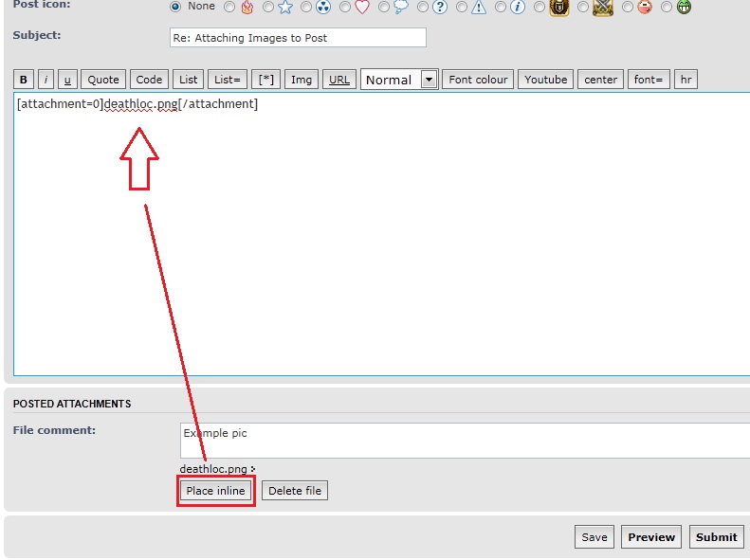Click inside the message body text area
Screen dimensions: 750x560
tap(382, 234)
